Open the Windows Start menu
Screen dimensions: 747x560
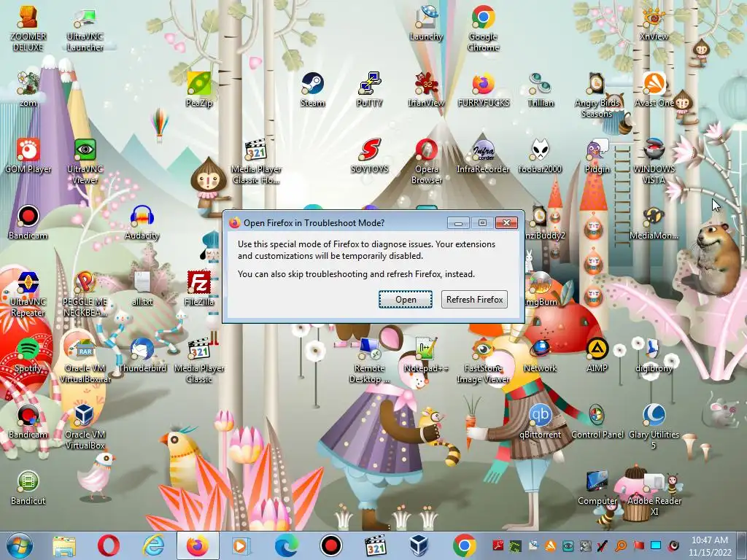point(19,545)
